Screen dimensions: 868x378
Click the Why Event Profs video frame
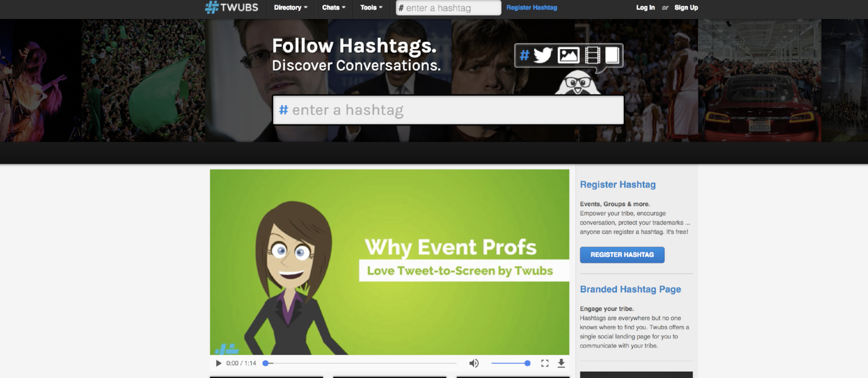click(389, 262)
